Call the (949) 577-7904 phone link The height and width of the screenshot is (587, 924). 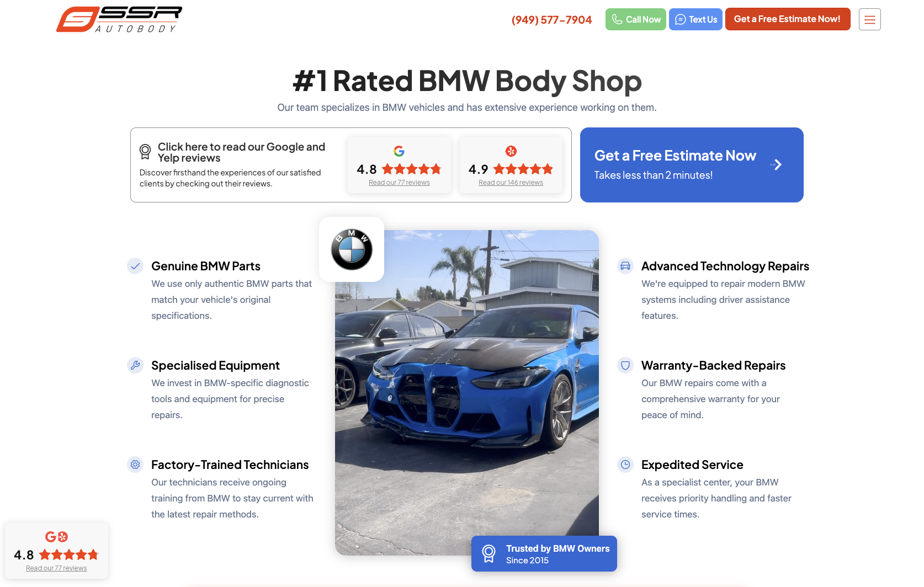[551, 20]
